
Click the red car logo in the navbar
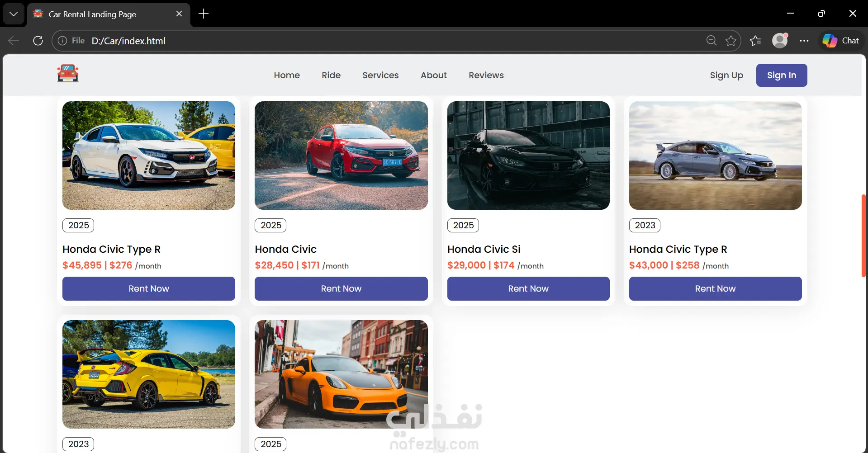[x=68, y=73]
